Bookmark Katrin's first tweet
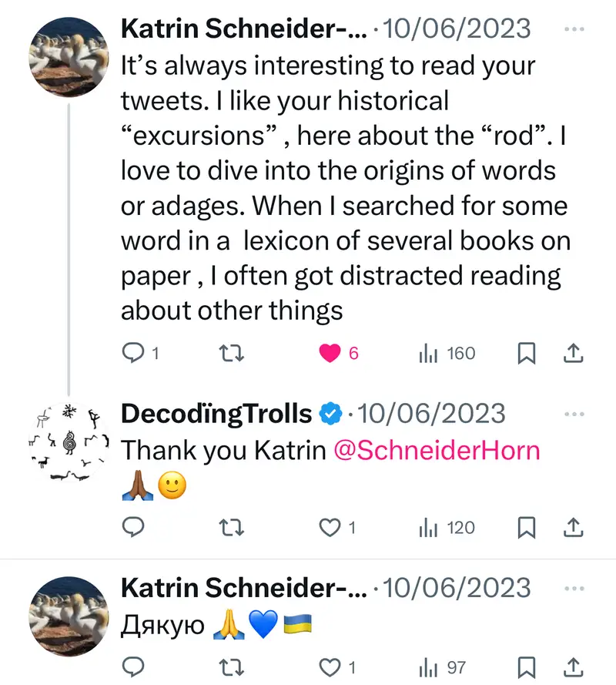Viewport: 616px width, 685px height. coord(525,354)
